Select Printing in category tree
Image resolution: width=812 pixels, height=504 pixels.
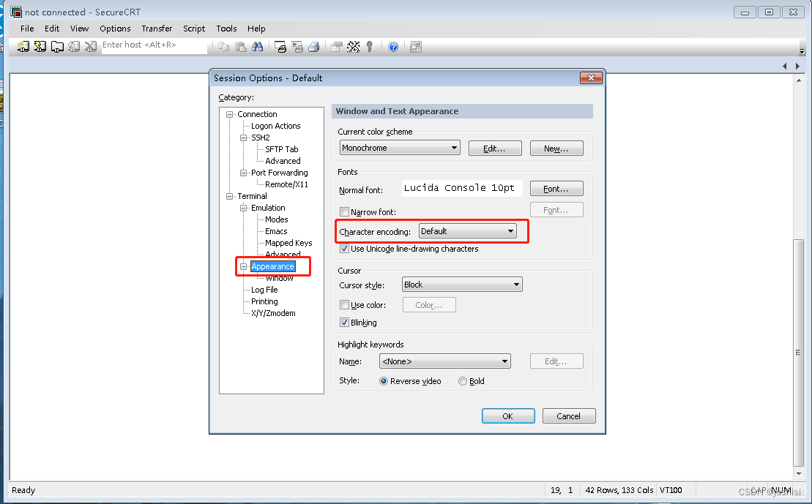[264, 301]
